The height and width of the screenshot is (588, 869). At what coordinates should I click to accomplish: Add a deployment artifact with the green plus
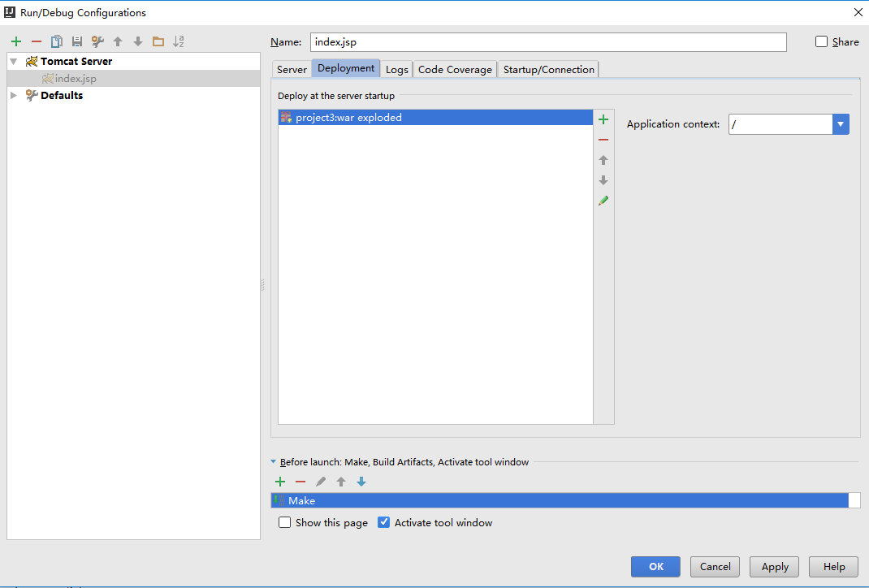(603, 119)
